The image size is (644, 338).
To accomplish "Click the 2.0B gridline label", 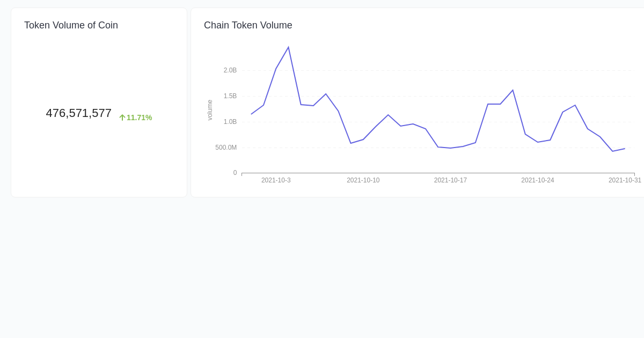I will tap(230, 70).
